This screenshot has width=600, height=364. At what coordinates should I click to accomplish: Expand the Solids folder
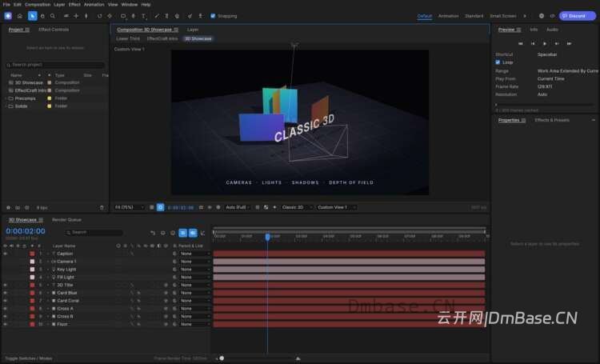point(6,106)
